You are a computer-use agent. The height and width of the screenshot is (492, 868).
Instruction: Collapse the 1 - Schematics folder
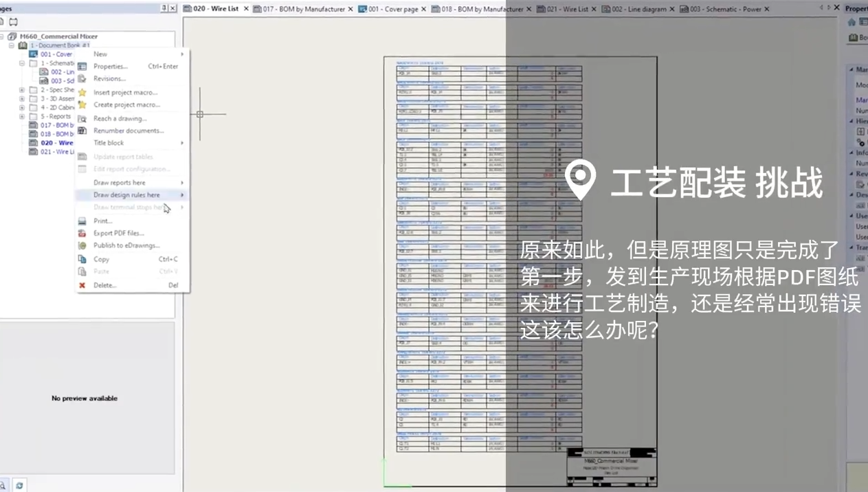pyautogui.click(x=22, y=63)
